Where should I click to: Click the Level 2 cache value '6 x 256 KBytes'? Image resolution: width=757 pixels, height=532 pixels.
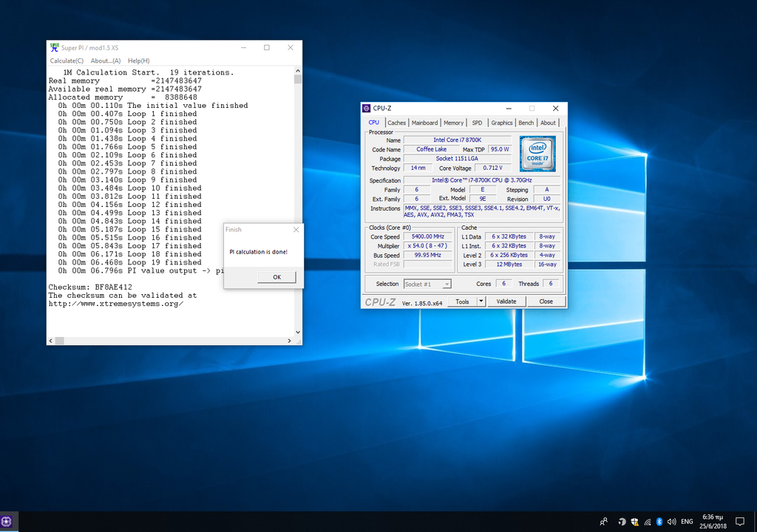click(509, 255)
